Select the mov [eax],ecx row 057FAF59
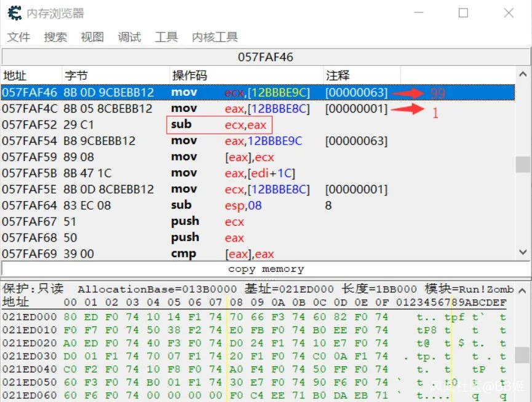532x402 pixels. (x=258, y=157)
